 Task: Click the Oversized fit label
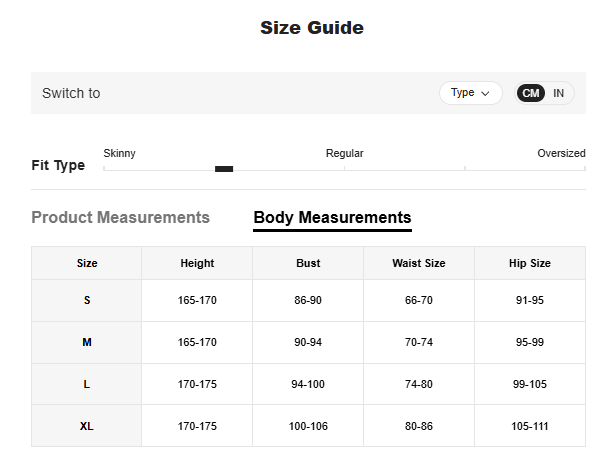coord(561,154)
